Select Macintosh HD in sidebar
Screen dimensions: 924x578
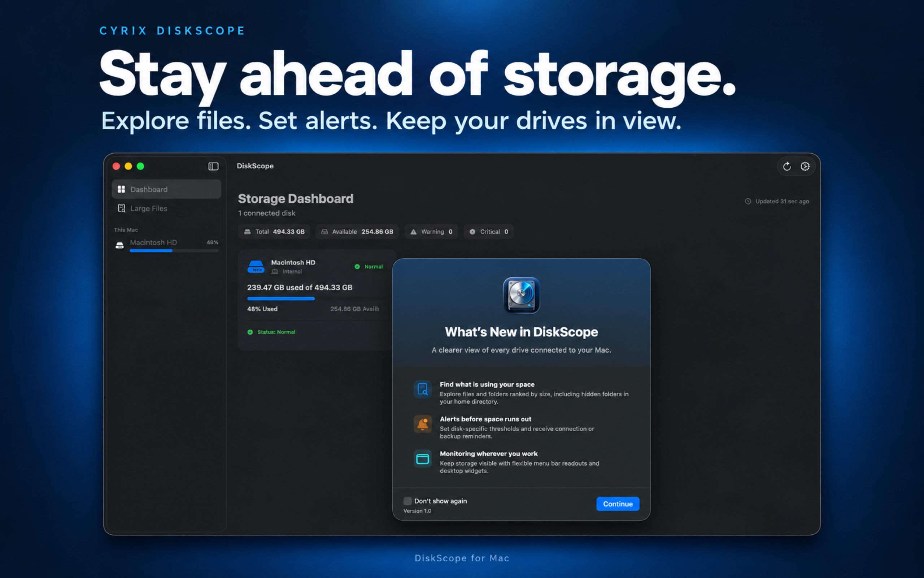(x=166, y=245)
